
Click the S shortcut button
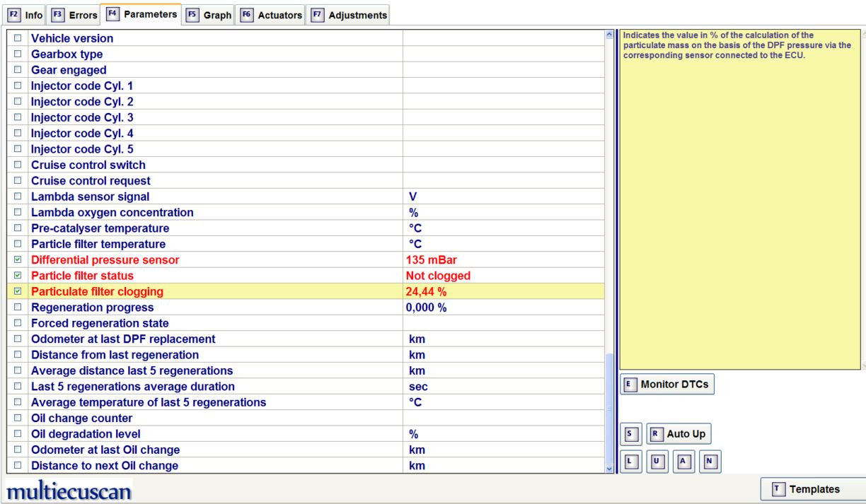[633, 433]
